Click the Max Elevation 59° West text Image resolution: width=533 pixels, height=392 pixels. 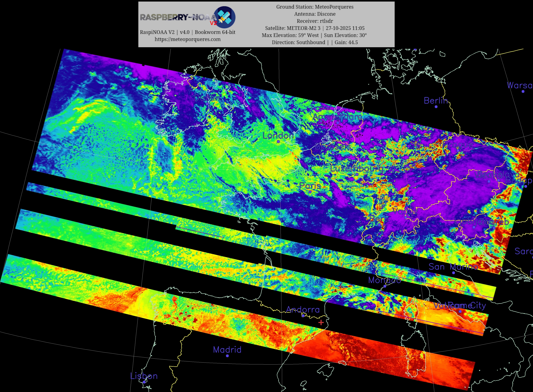tap(290, 35)
